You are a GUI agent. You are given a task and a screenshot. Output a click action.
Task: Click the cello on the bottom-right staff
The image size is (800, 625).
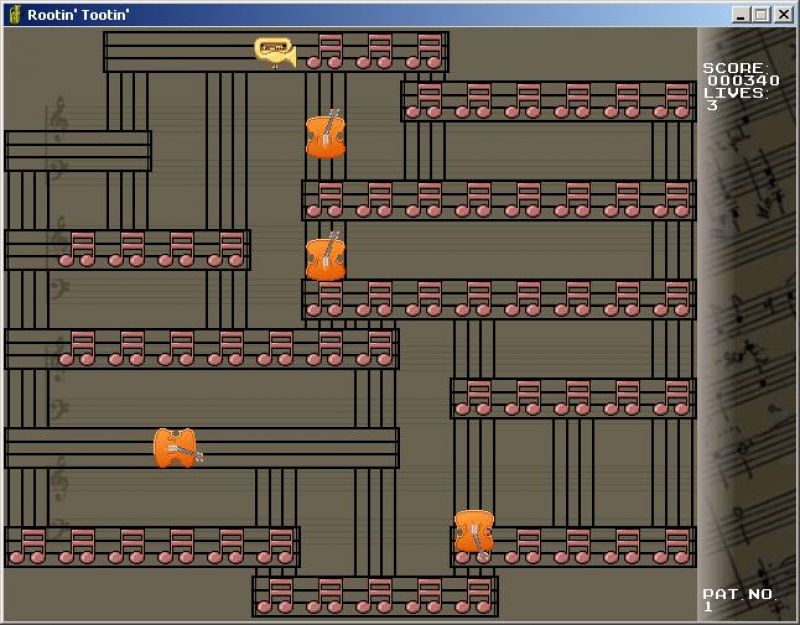474,535
